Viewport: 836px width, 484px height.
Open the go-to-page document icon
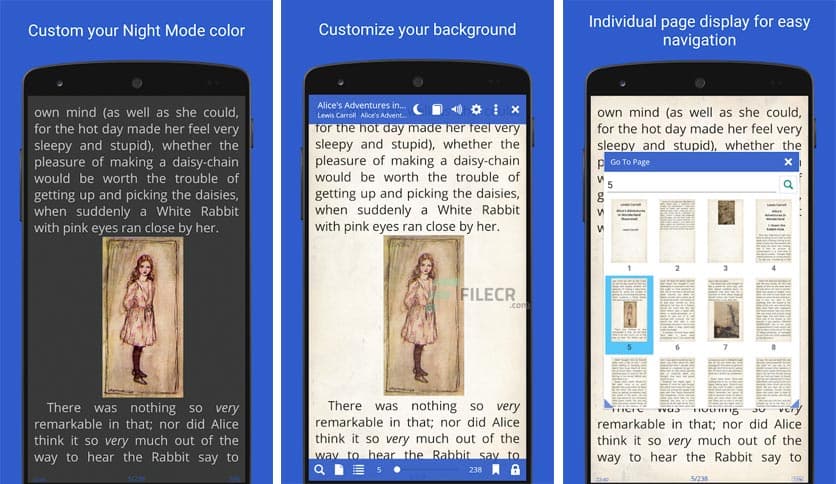click(339, 469)
